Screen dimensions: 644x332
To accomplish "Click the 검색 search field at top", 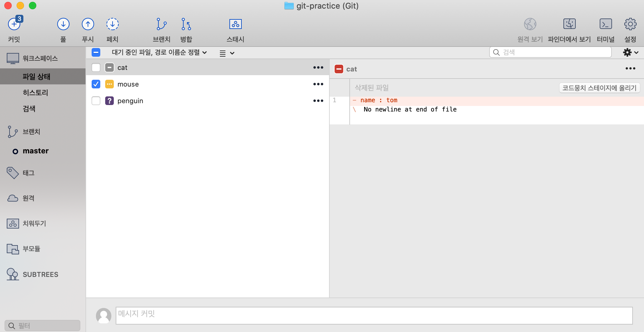I will click(x=550, y=52).
